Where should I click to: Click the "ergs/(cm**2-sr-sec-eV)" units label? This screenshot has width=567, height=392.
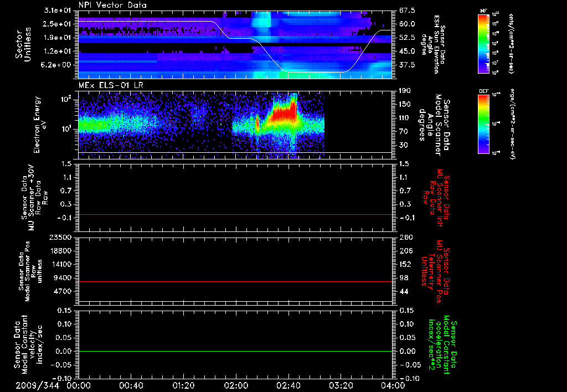tap(513, 124)
